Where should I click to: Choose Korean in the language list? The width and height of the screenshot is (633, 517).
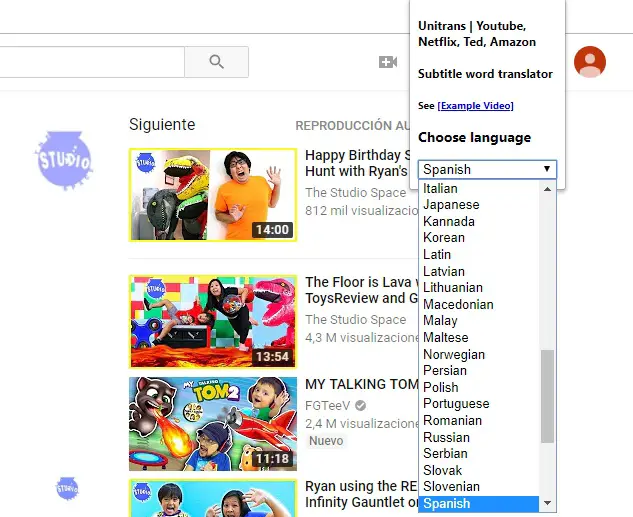(x=479, y=238)
